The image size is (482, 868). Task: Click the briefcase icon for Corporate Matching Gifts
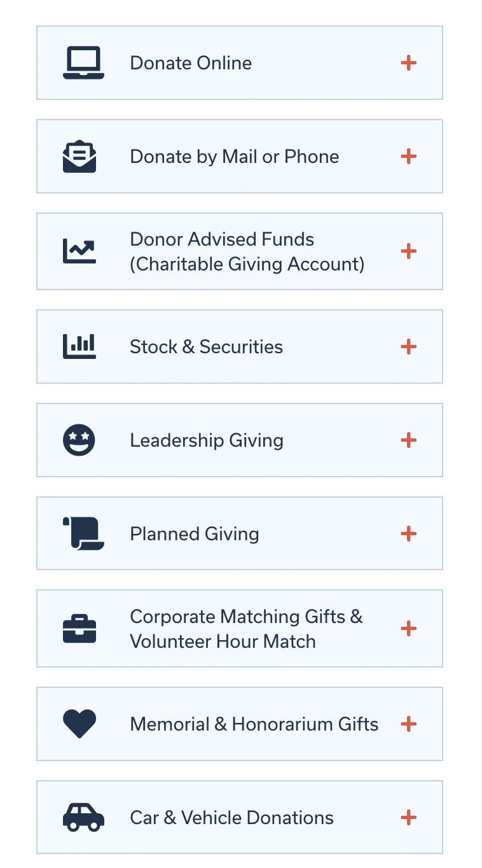click(79, 629)
